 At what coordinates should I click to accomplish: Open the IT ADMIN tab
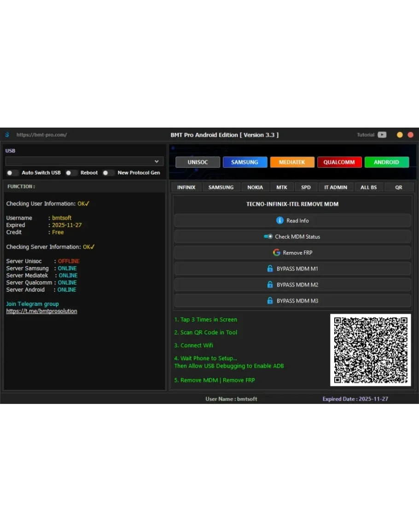pos(336,187)
